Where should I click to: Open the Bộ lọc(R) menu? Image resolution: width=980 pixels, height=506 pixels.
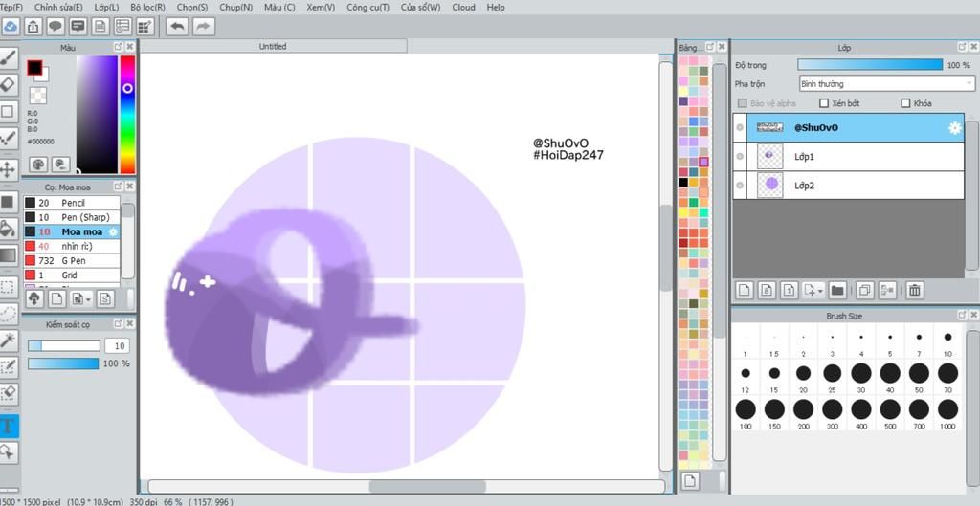tap(148, 8)
